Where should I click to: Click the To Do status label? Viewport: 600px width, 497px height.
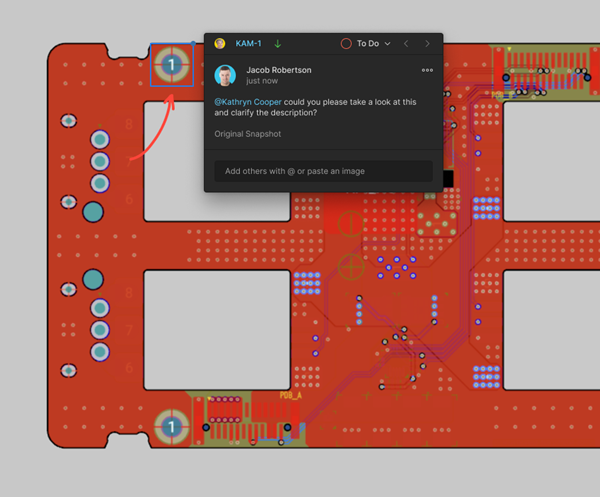click(x=368, y=44)
